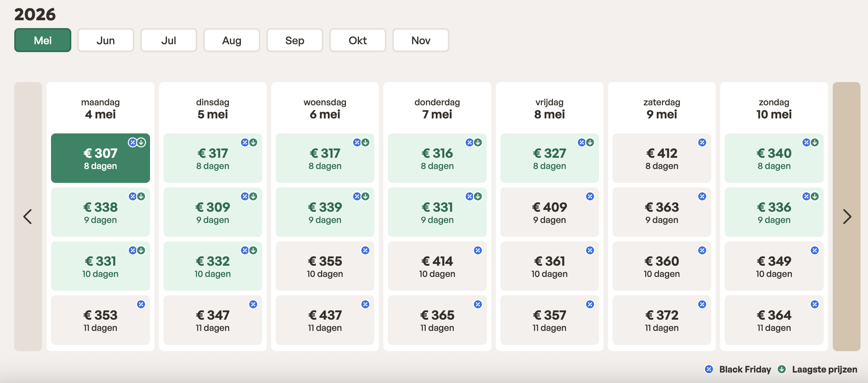This screenshot has width=868, height=383.
Task: Select €357 11-day price on Friday 8 mei
Action: (549, 320)
